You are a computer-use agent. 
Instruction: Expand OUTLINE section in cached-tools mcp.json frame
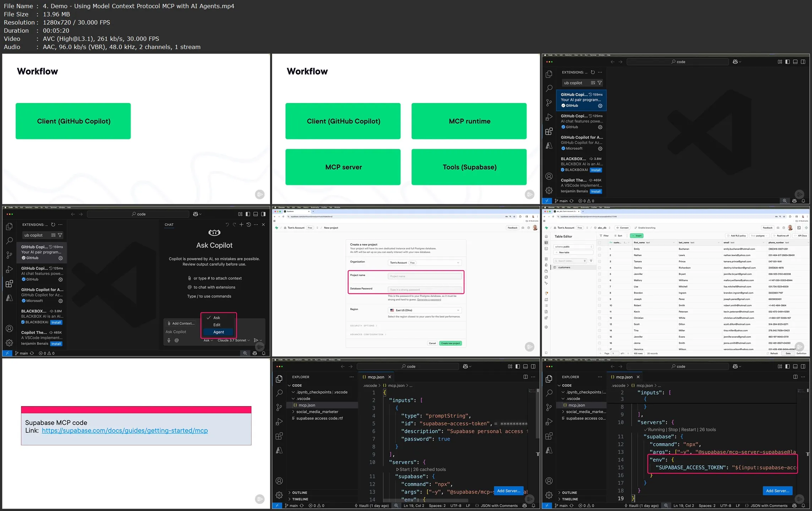point(299,493)
